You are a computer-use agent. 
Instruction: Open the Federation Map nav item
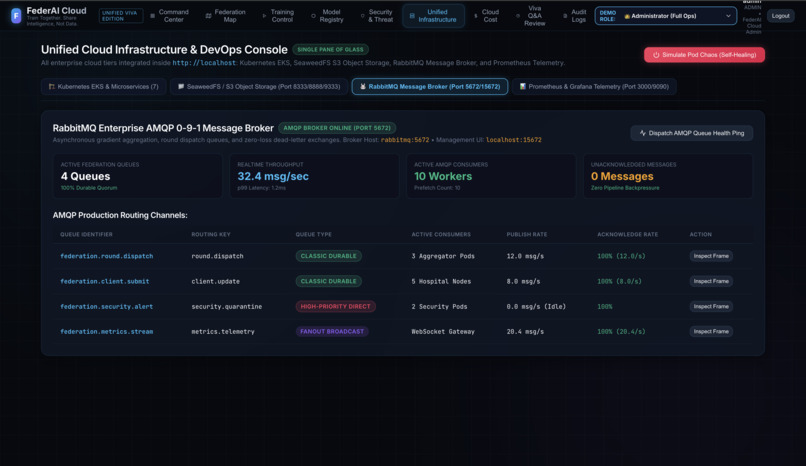point(226,16)
